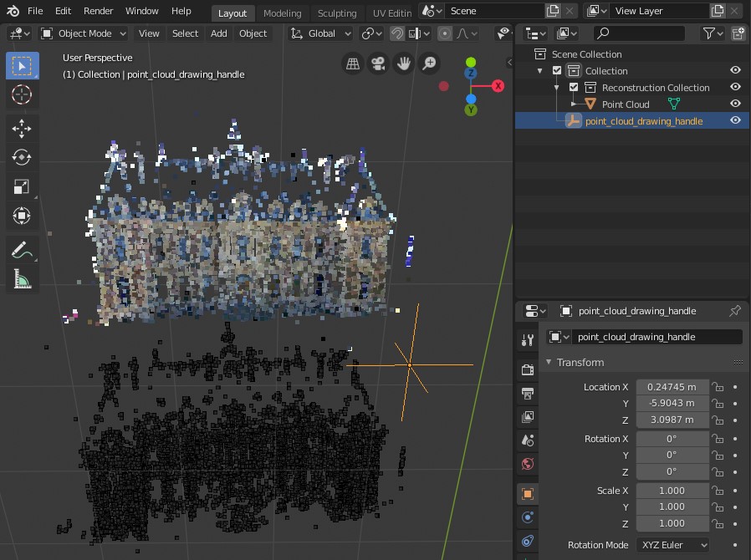Image resolution: width=751 pixels, height=560 pixels.
Task: Lock the Location X value
Action: 719,387
